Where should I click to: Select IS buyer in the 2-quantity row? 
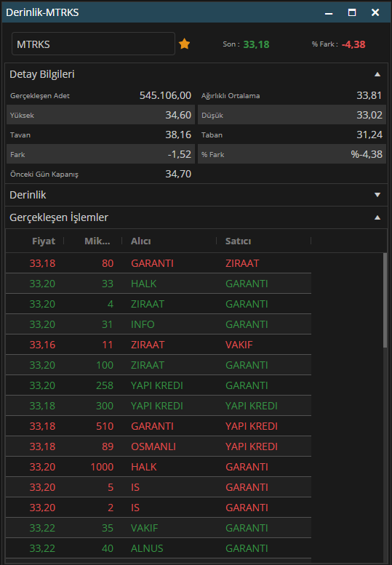click(135, 508)
